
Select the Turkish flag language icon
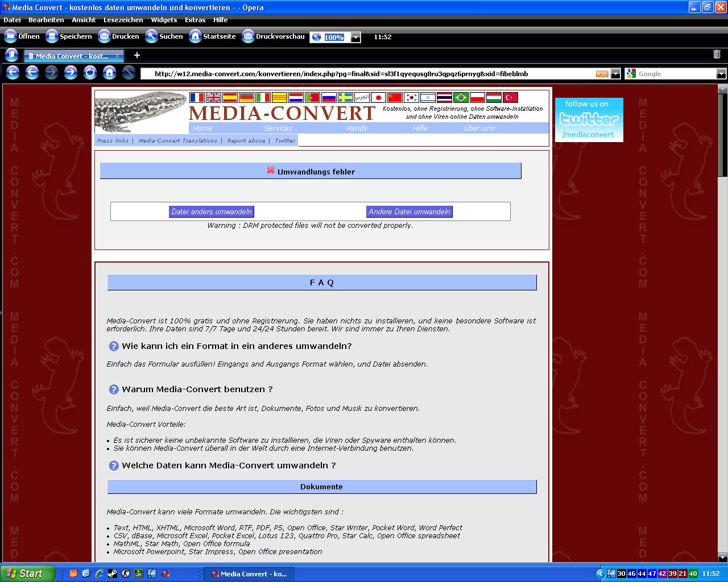pyautogui.click(x=510, y=98)
